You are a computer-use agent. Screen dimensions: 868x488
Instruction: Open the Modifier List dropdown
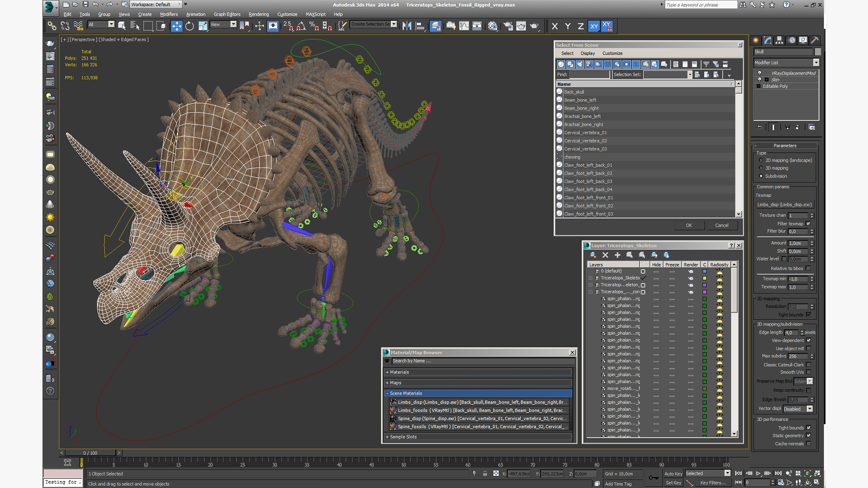coord(786,62)
